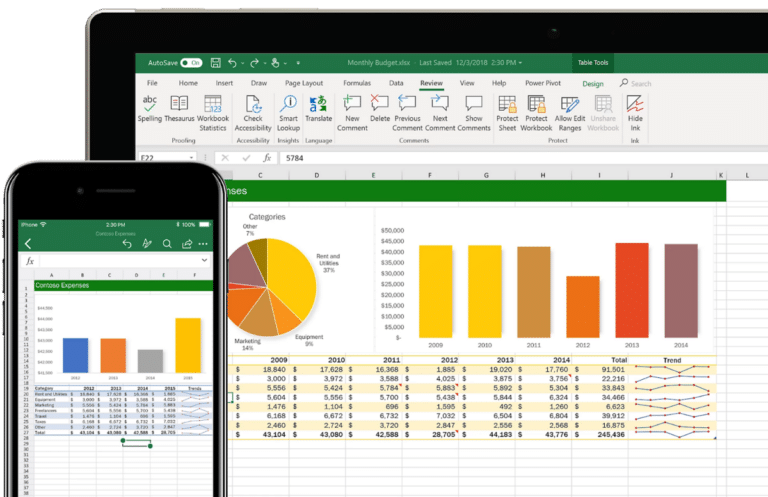Viewport: 768px width, 497px height.
Task: Open the Design tab under Table Tools
Action: point(592,84)
